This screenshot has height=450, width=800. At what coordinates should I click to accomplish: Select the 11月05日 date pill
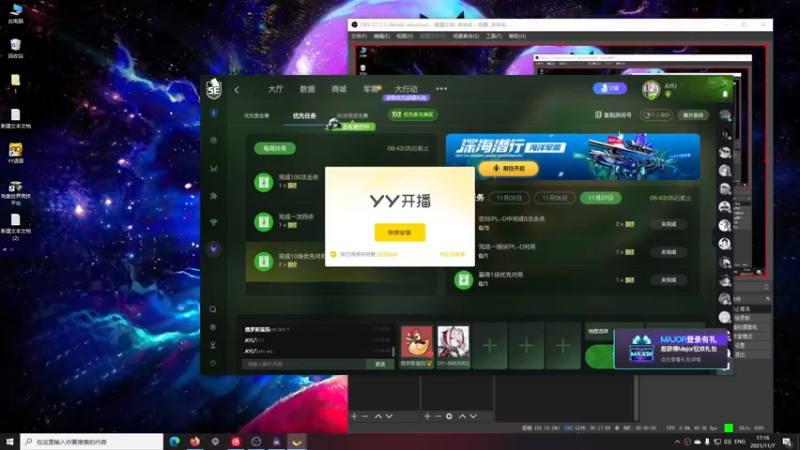click(x=509, y=198)
